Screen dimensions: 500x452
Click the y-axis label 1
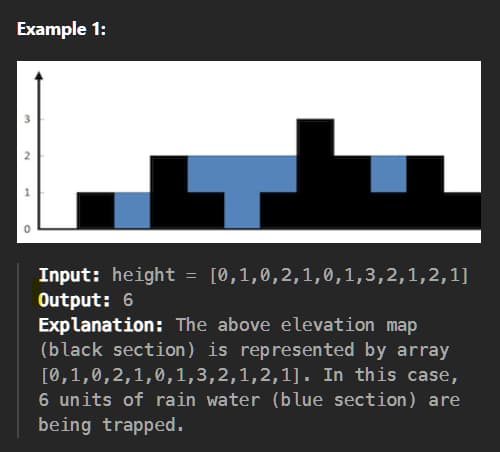point(27,192)
